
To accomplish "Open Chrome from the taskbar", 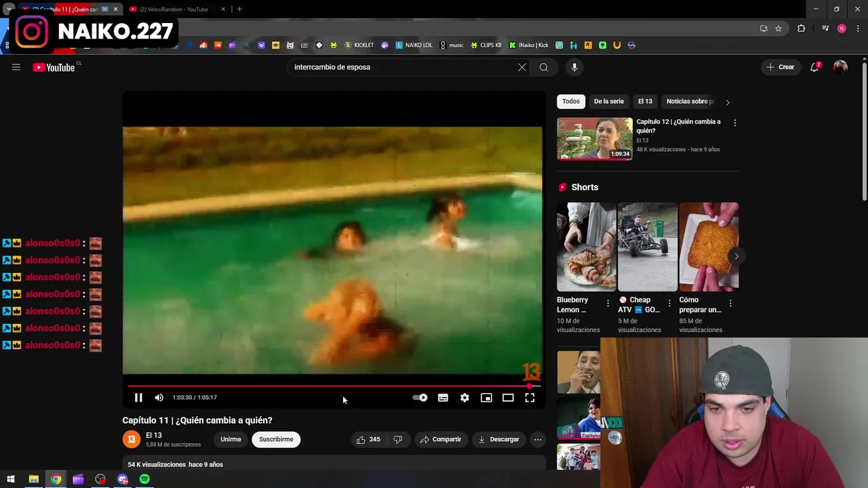I will coord(56,480).
